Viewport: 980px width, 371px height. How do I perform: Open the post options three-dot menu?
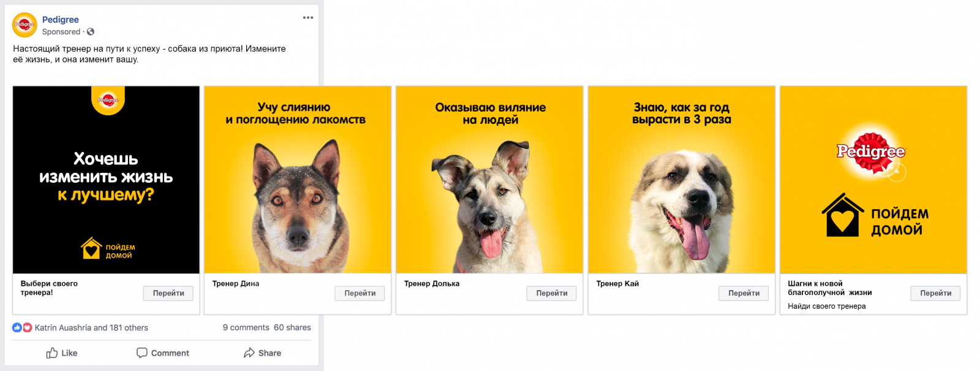(308, 18)
